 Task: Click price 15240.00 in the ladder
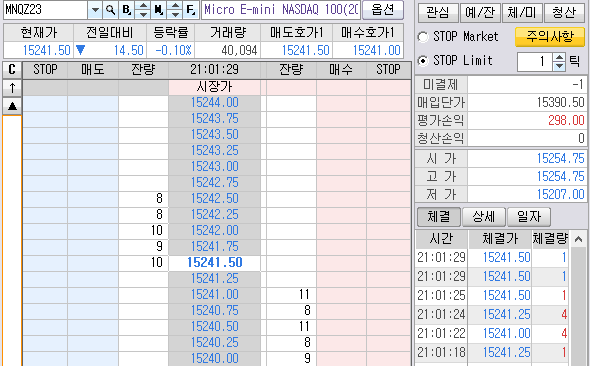click(214, 358)
